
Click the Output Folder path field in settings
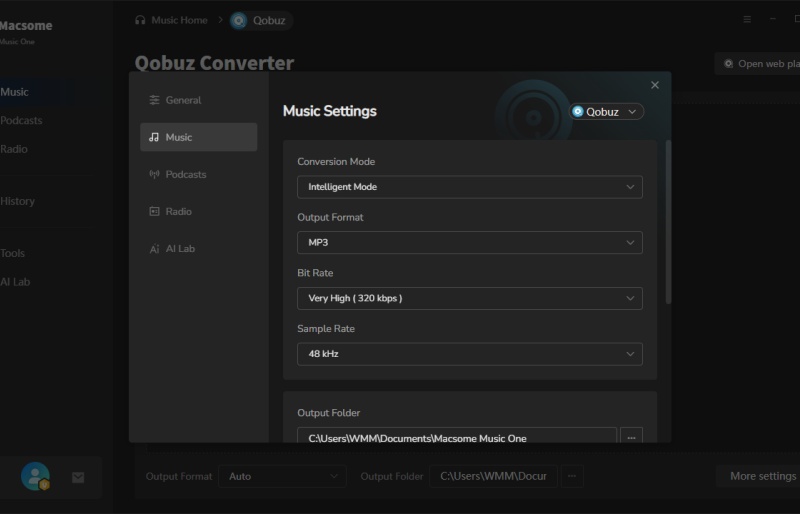point(457,436)
